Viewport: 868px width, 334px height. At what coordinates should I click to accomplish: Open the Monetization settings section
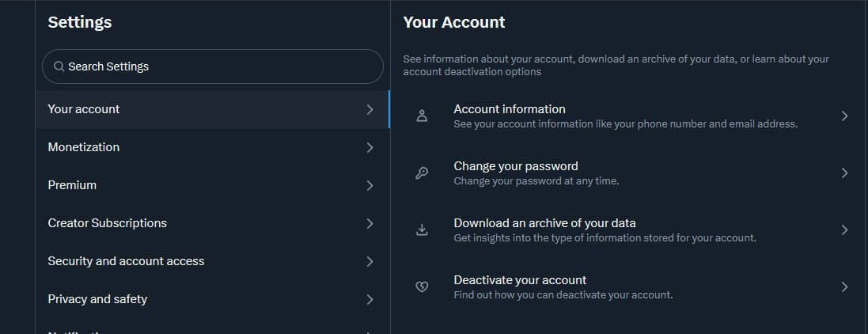pos(213,147)
